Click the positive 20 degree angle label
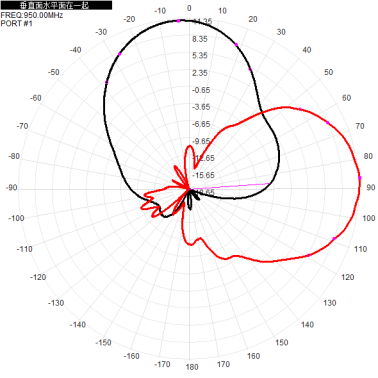Screen dimensions: 378x378 click(x=253, y=19)
